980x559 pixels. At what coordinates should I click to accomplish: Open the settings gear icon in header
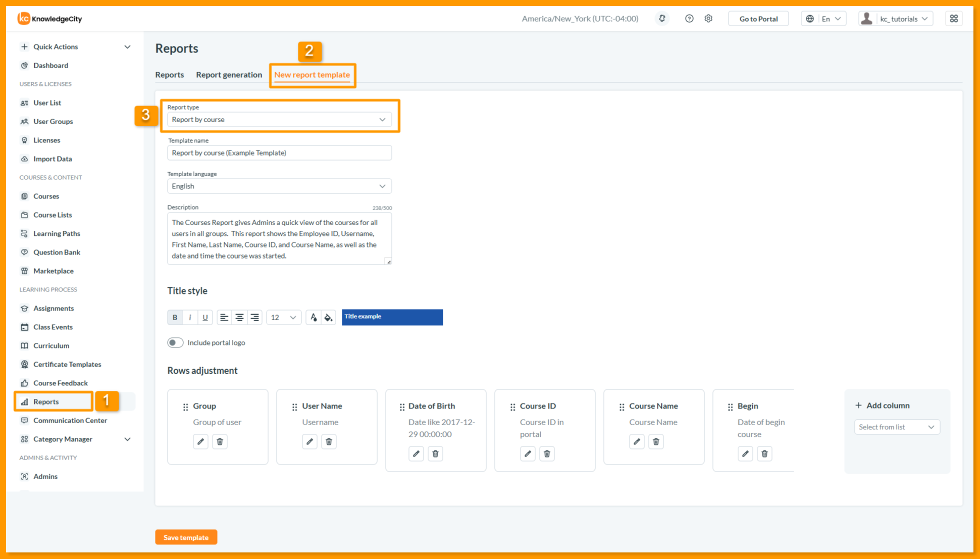coord(708,19)
